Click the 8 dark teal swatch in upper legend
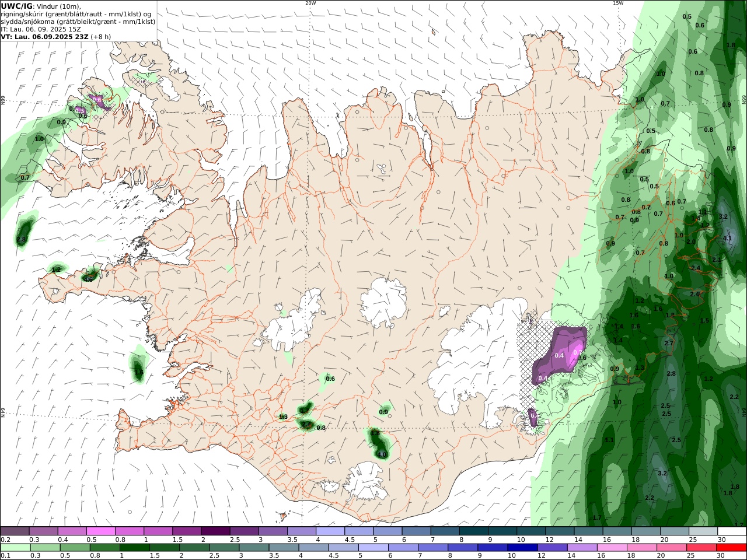This screenshot has height=560, width=747. tap(474, 531)
